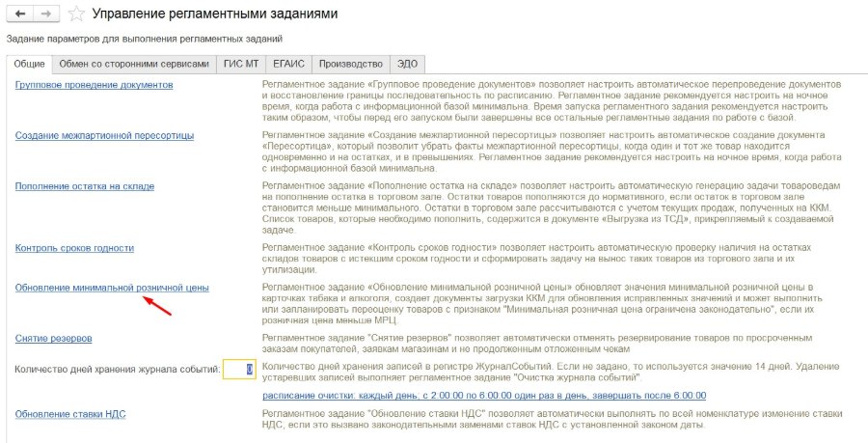Image resolution: width=868 pixels, height=443 pixels.
Task: Select the ЖурналСобытий storage days description text
Action: tap(551, 373)
